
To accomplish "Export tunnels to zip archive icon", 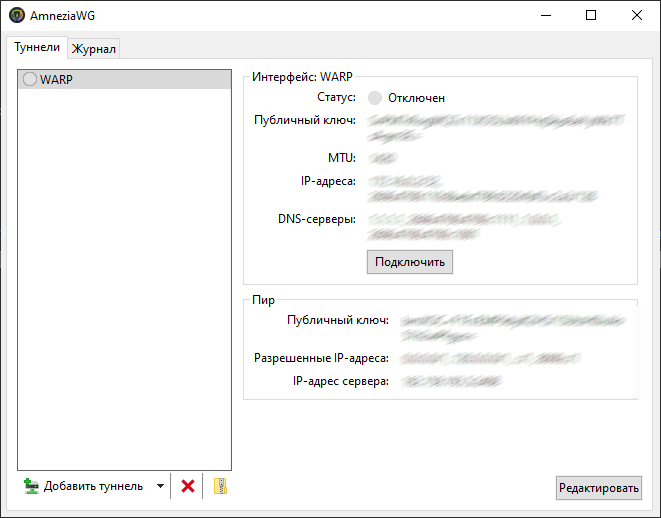I will point(220,486).
